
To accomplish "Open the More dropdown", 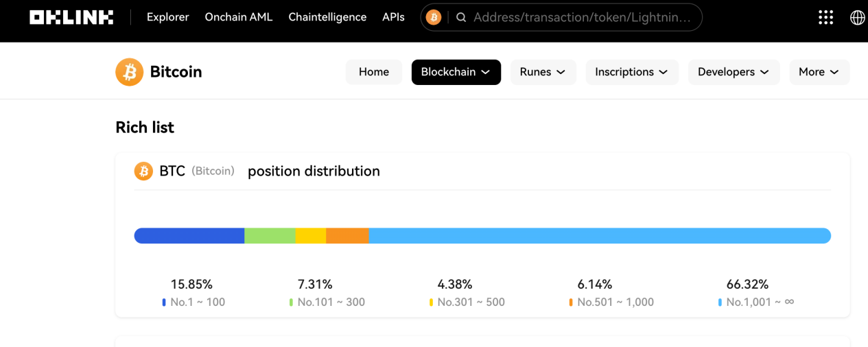I will pos(819,72).
